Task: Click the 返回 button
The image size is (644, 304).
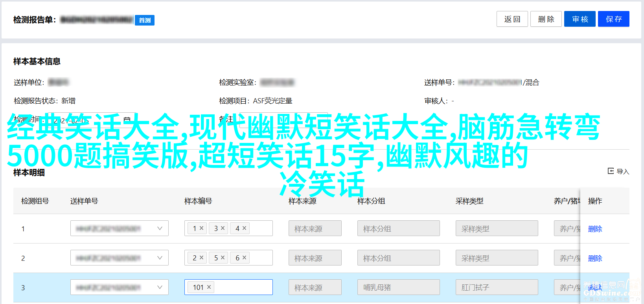Action: pos(512,19)
